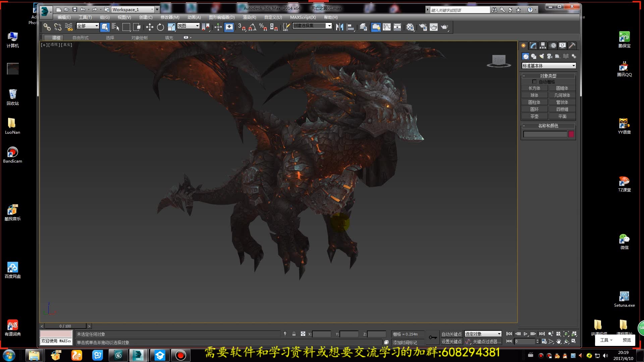Open the 全部 selection filter dropdown
Image resolution: width=644 pixels, height=362 pixels.
click(88, 26)
